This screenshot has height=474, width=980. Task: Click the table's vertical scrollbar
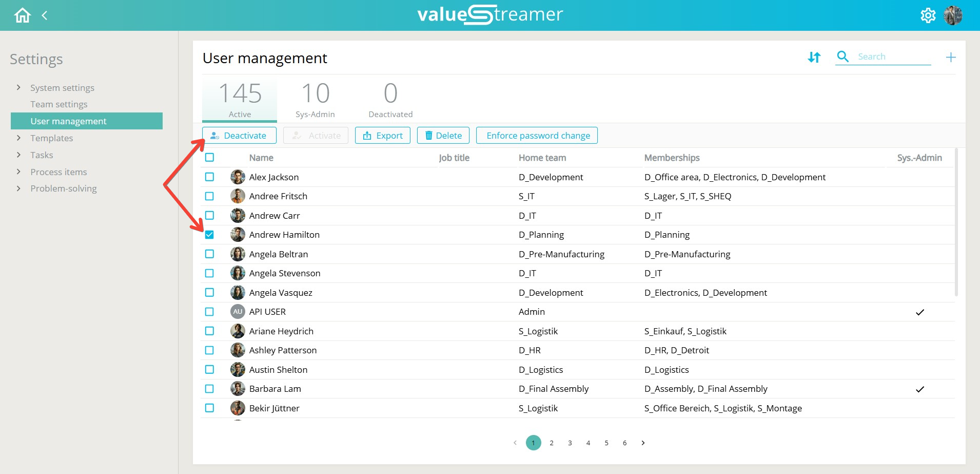pos(956,222)
